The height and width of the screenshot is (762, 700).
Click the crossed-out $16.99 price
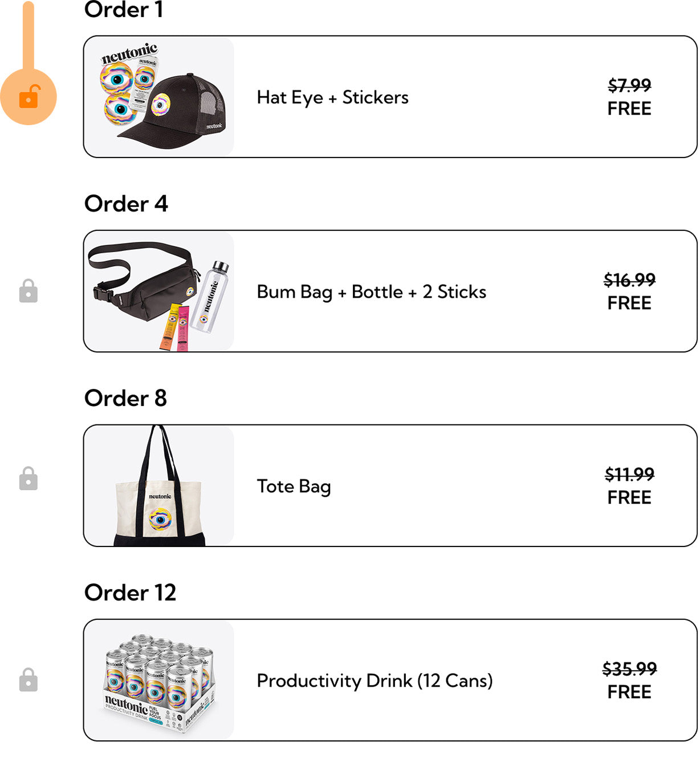pos(629,280)
